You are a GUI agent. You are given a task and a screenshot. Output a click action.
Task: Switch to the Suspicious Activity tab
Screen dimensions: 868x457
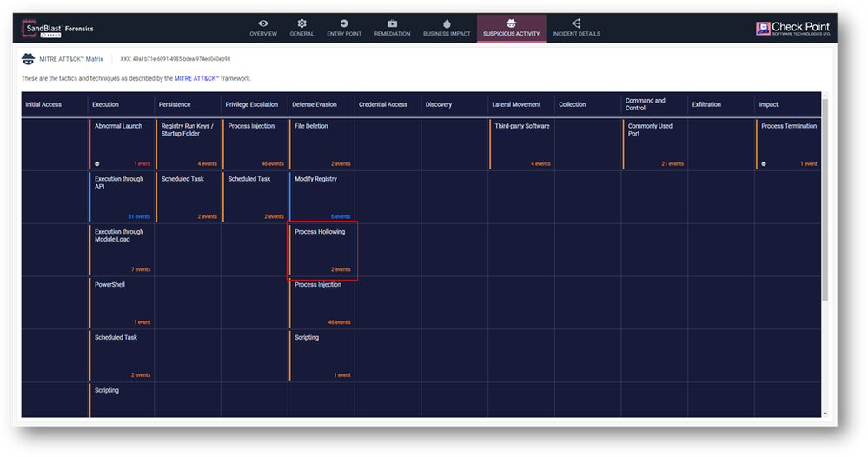(x=511, y=29)
